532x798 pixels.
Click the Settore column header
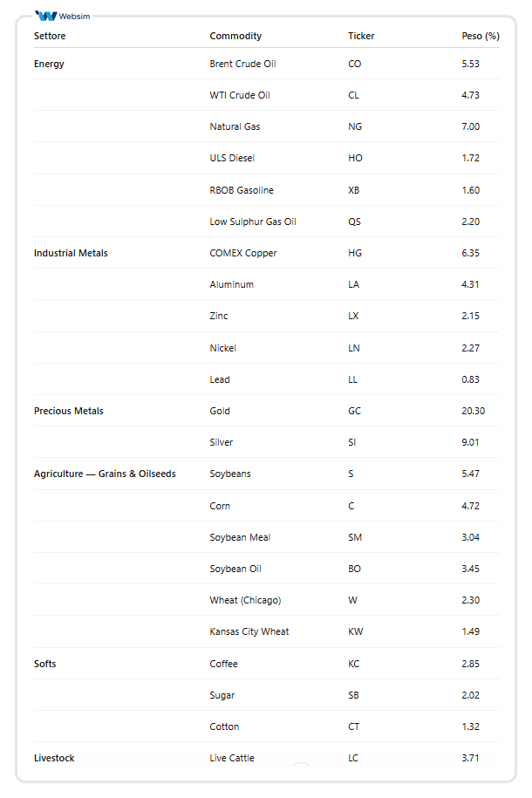coord(50,36)
